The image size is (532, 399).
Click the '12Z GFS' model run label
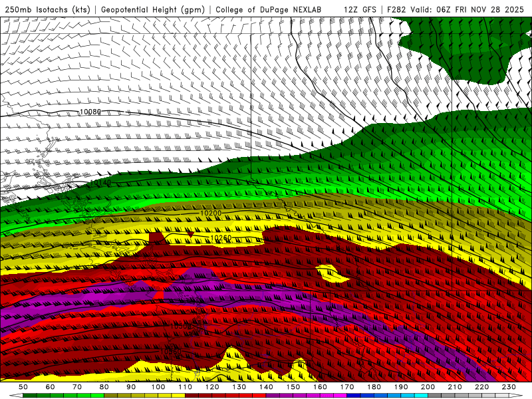[x=360, y=9]
